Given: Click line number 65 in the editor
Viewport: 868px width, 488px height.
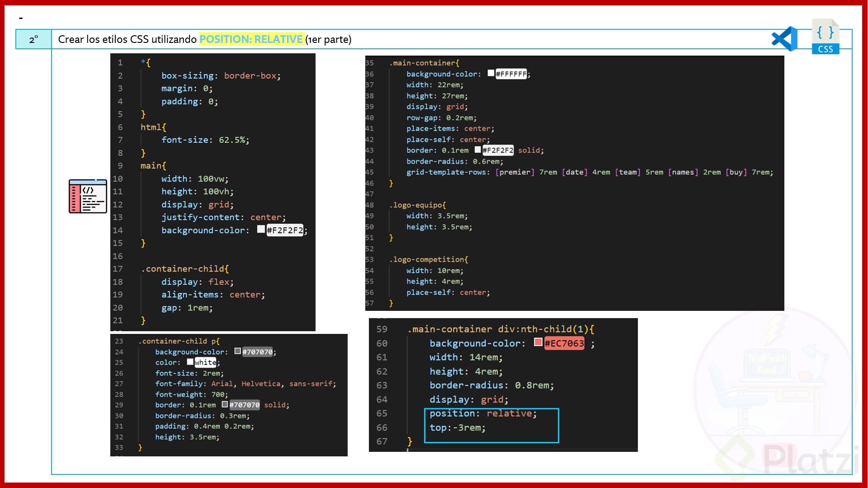Looking at the screenshot, I should 382,413.
